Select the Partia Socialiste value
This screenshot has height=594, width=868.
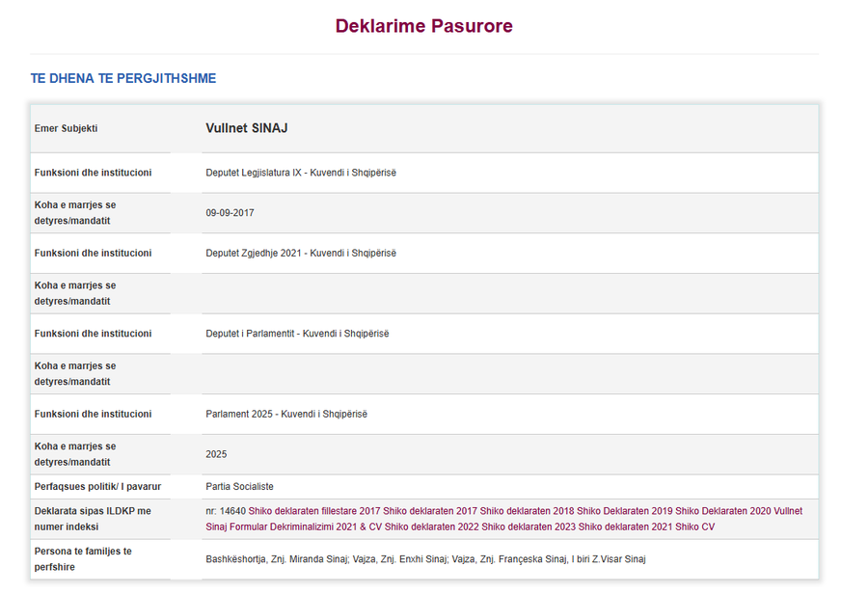240,487
